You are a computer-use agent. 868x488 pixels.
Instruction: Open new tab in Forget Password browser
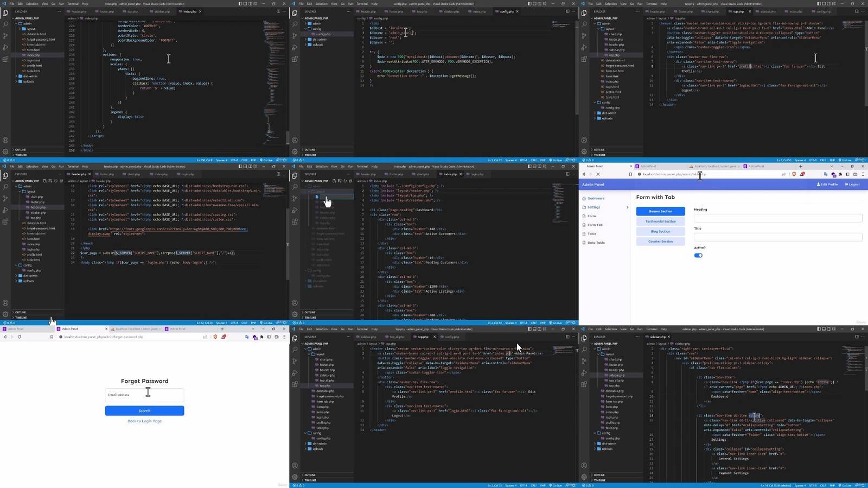coord(222,329)
